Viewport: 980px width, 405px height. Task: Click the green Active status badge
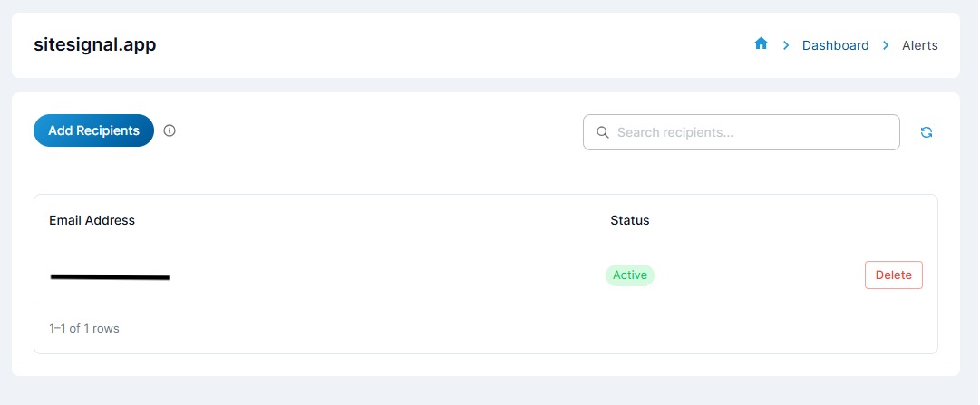click(x=629, y=275)
